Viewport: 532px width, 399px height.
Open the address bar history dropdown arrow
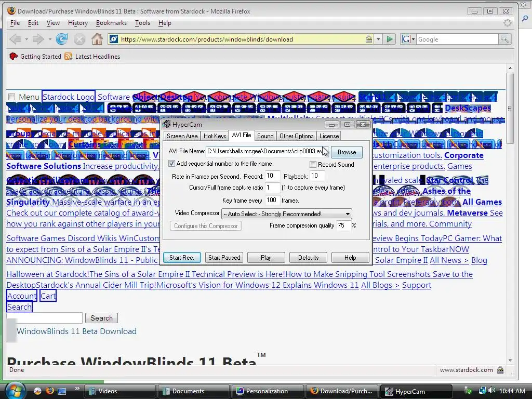click(x=378, y=39)
